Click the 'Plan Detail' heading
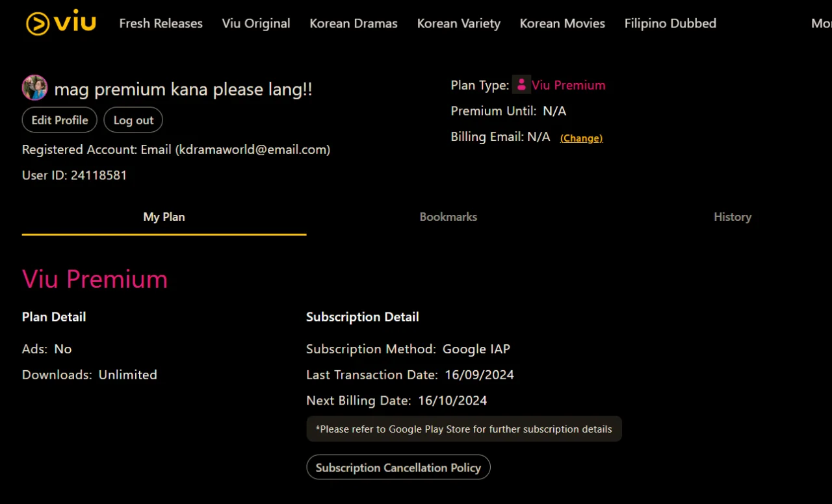Screen dimensions: 832x504 click(54, 317)
